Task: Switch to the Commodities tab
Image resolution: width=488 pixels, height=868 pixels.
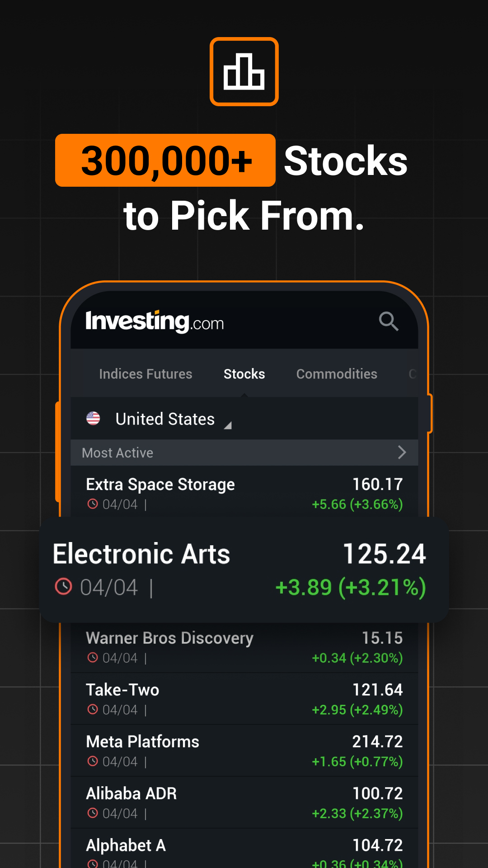Action: coord(337,374)
